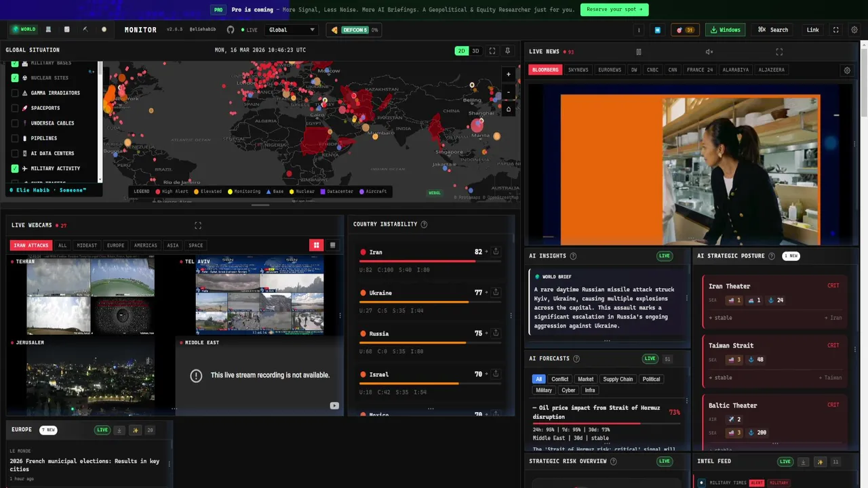The image size is (868, 488).
Task: Switch webcams to grid view
Action: coord(316,245)
